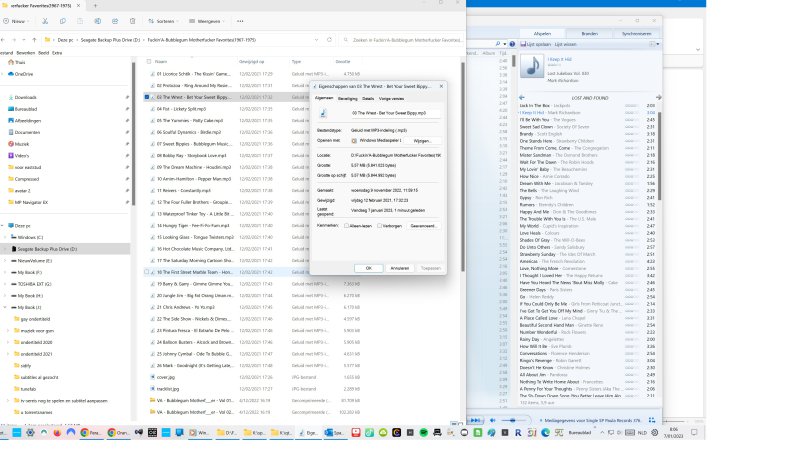
Task: Open the Weergeven dropdown
Action: click(x=208, y=20)
